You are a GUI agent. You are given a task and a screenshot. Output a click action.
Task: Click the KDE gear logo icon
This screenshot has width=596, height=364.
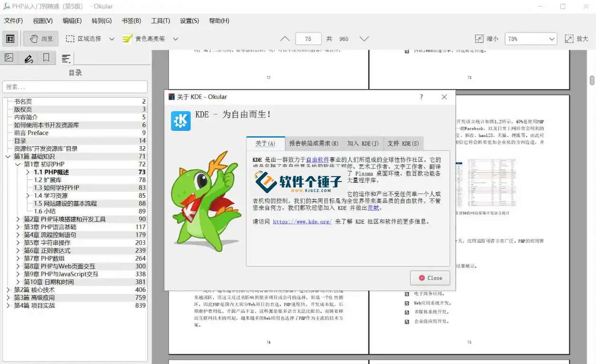[x=181, y=121]
